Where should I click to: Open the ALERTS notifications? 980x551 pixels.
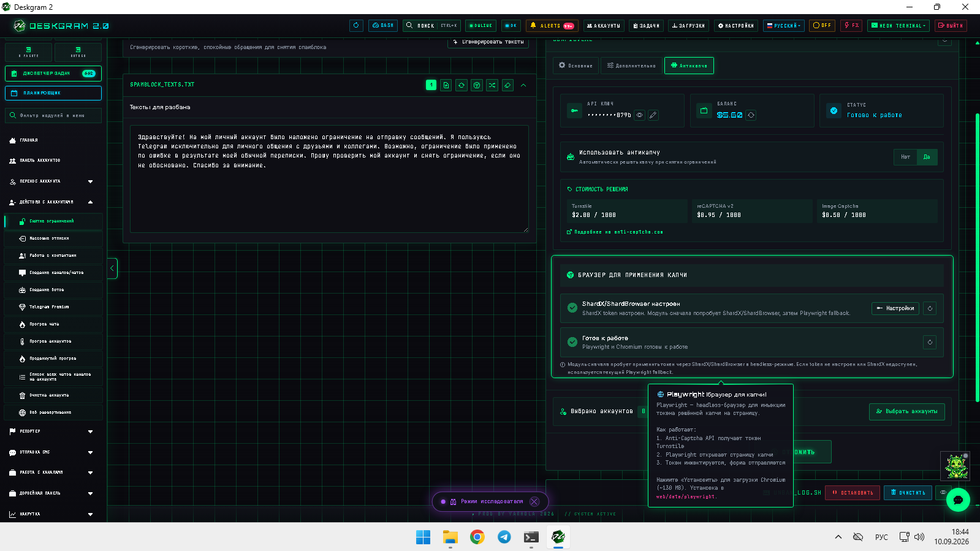point(552,26)
